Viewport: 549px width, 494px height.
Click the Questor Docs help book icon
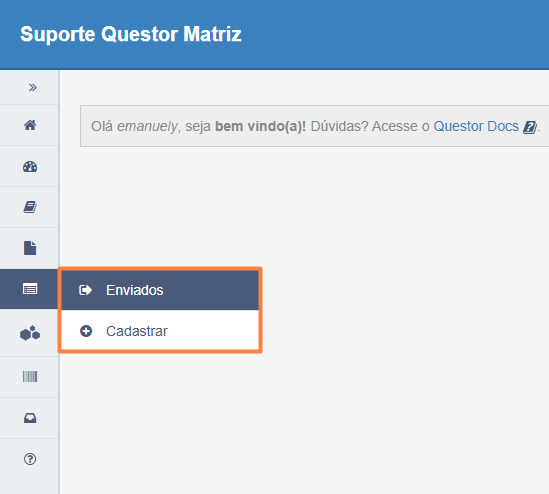click(x=529, y=127)
